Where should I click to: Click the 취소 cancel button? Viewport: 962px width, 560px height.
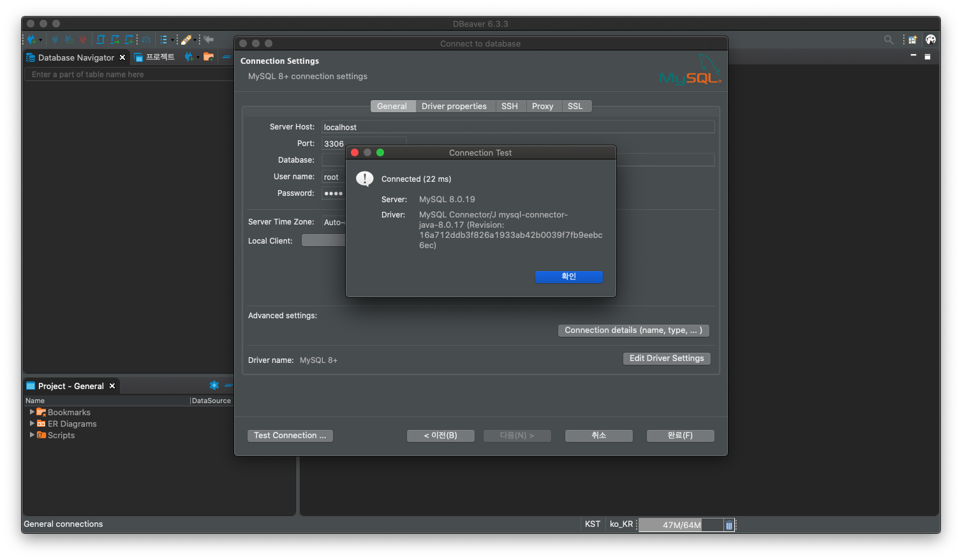coord(599,436)
